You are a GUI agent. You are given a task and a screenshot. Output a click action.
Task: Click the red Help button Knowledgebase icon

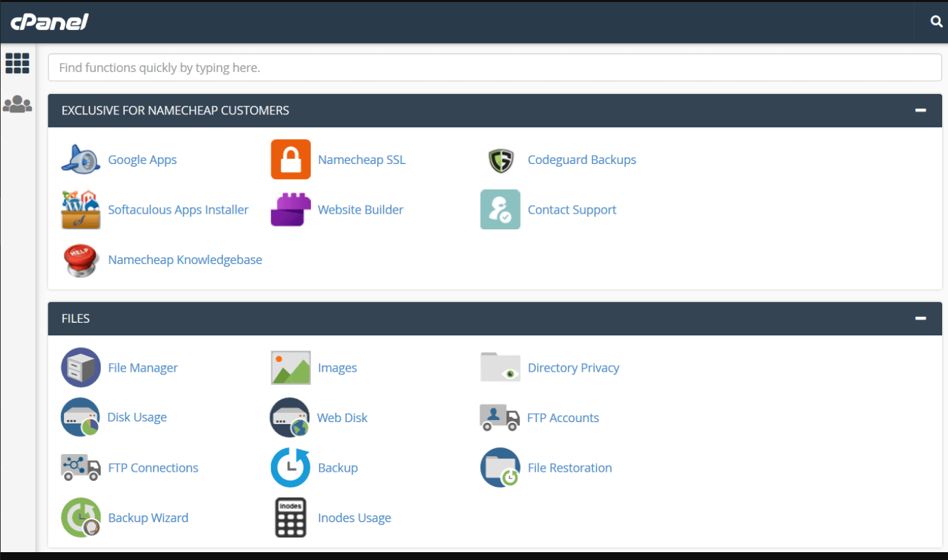point(81,260)
